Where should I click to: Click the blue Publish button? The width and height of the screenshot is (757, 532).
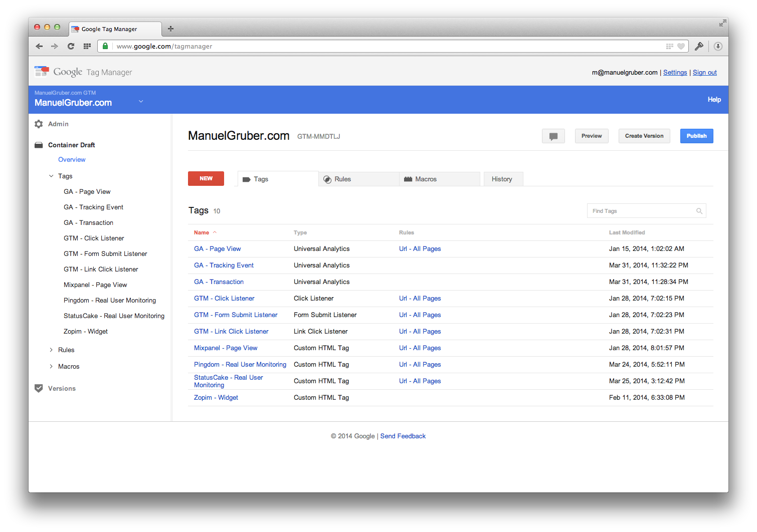[697, 136]
